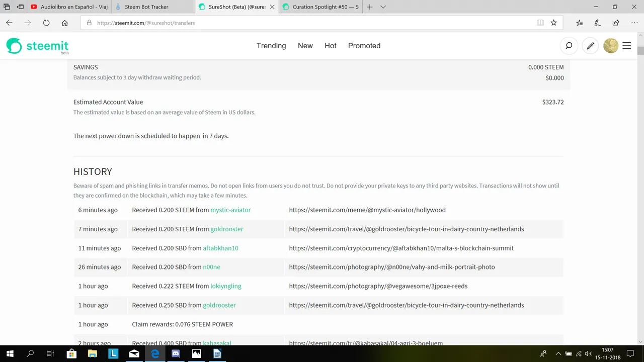
Task: Open the Favorites hub icon
Action: click(580, 23)
